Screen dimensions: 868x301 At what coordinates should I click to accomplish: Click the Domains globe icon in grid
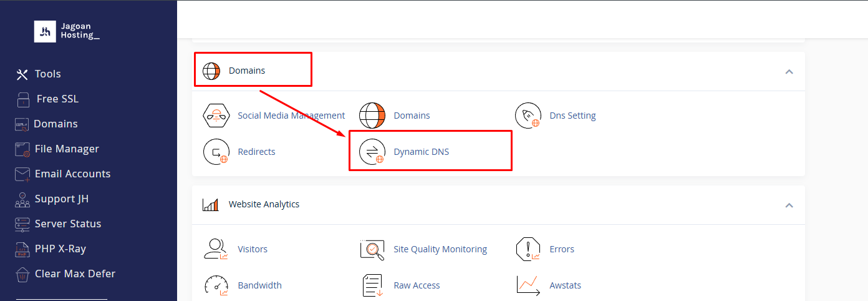pyautogui.click(x=372, y=116)
